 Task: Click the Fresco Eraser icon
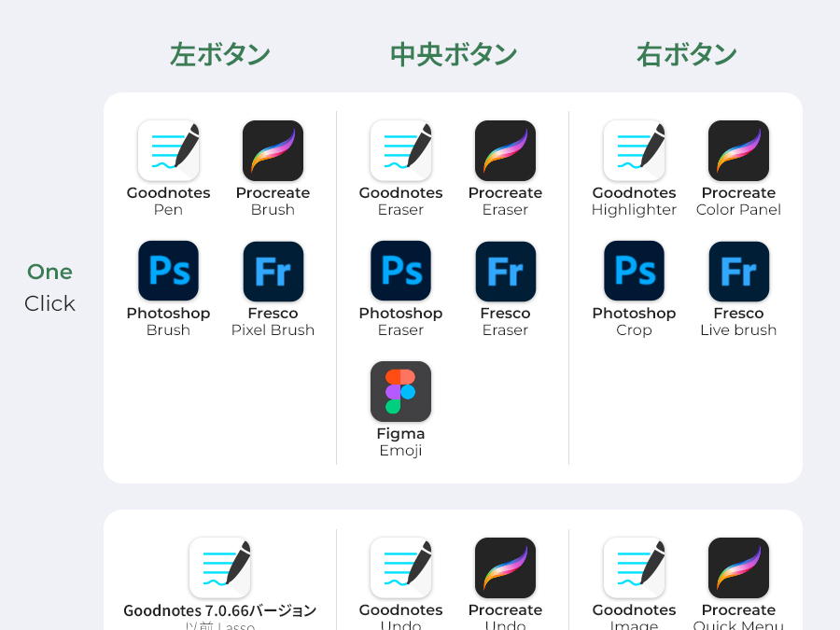(505, 271)
